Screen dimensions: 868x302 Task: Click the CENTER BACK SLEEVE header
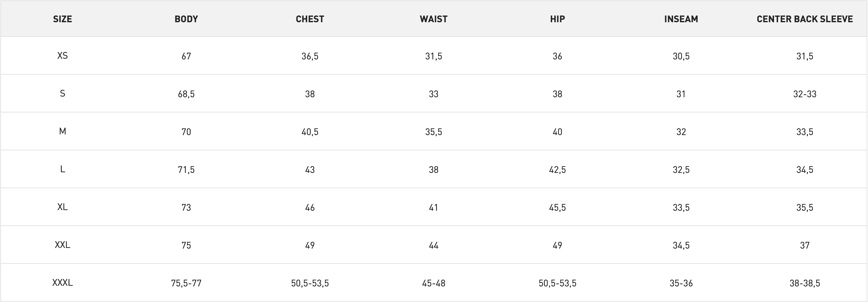coord(805,19)
